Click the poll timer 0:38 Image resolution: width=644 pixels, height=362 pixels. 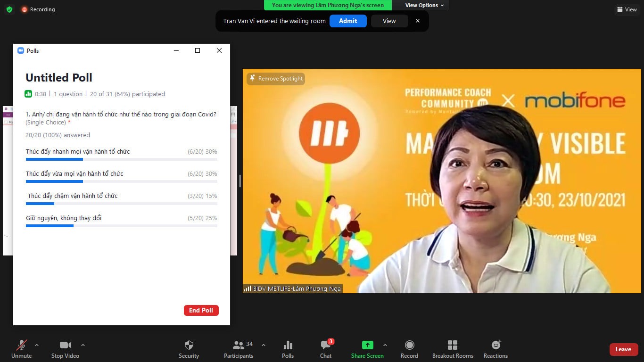tap(41, 94)
